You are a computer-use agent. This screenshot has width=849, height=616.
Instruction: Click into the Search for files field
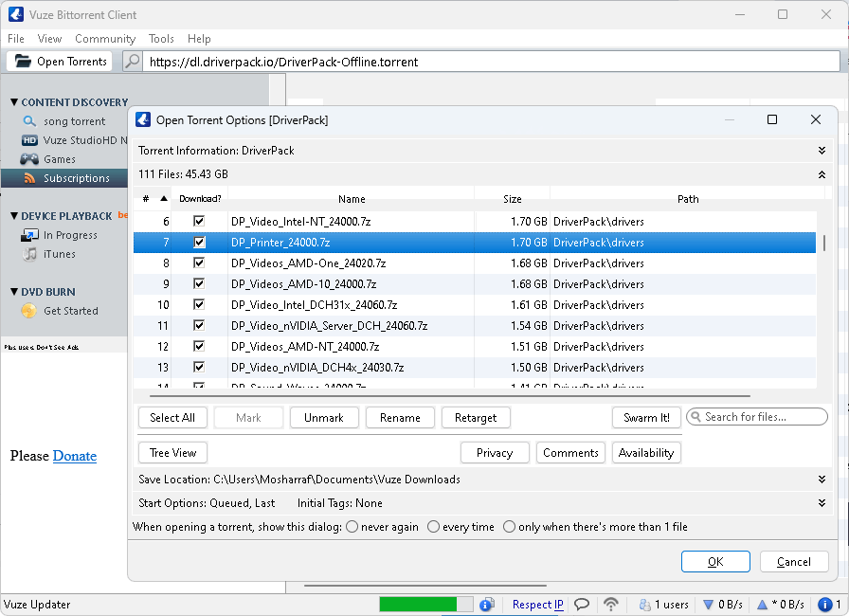point(757,417)
